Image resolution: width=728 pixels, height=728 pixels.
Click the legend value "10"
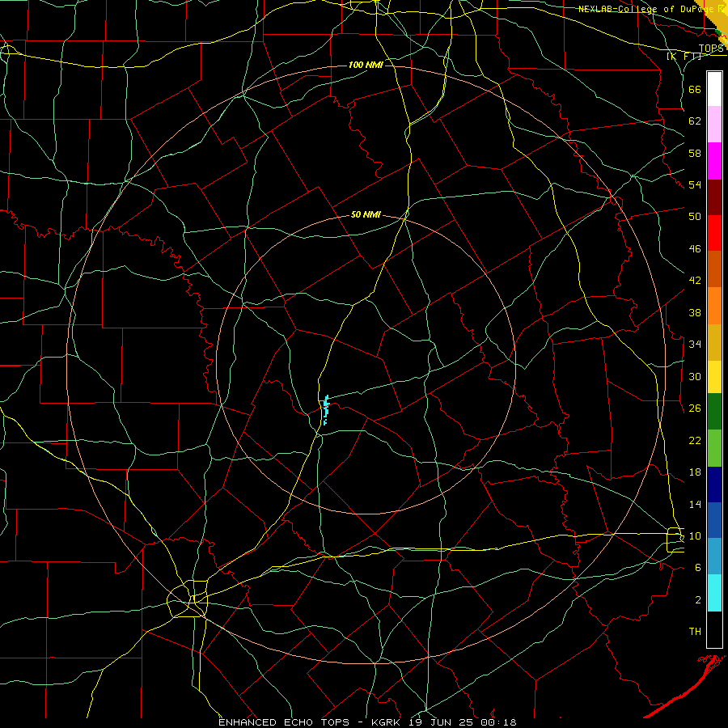[x=695, y=535]
